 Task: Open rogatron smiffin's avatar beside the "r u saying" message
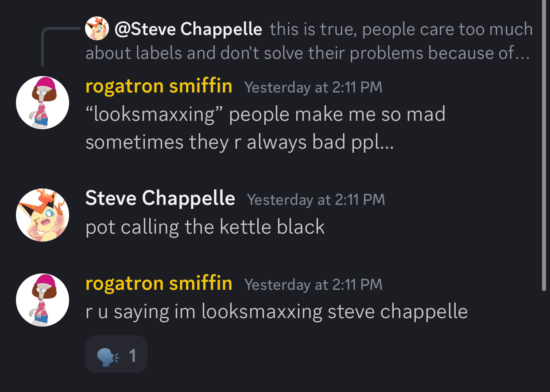click(43, 300)
